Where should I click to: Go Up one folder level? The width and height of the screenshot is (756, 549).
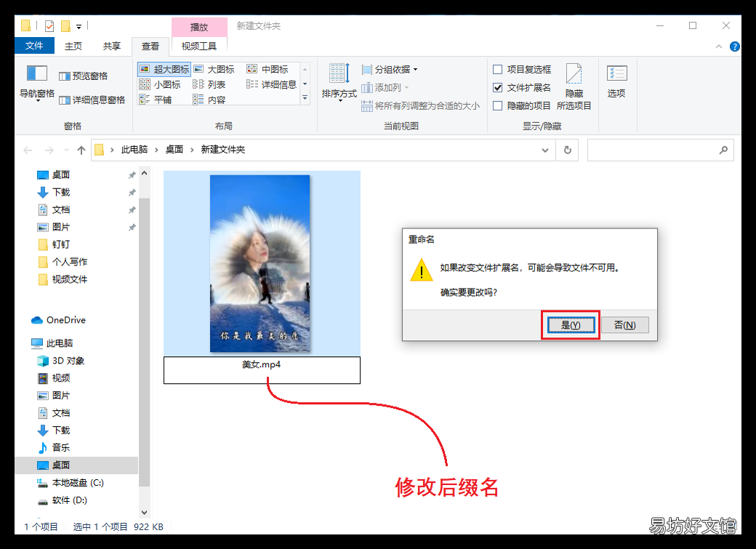(81, 150)
